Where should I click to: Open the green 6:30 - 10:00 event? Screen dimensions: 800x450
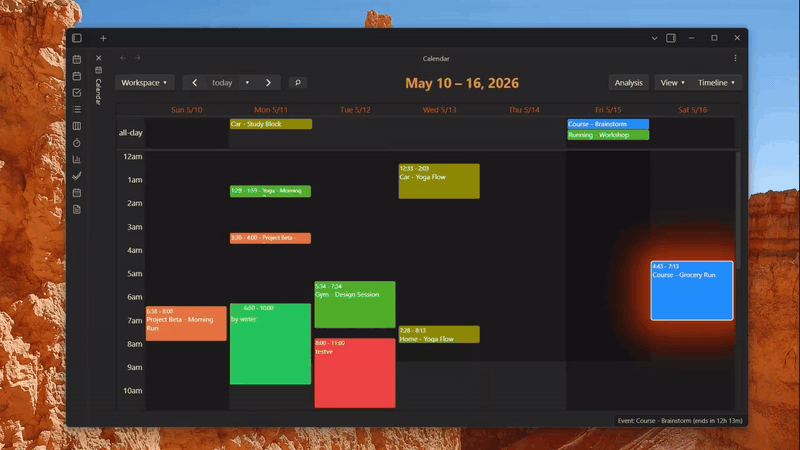point(270,344)
